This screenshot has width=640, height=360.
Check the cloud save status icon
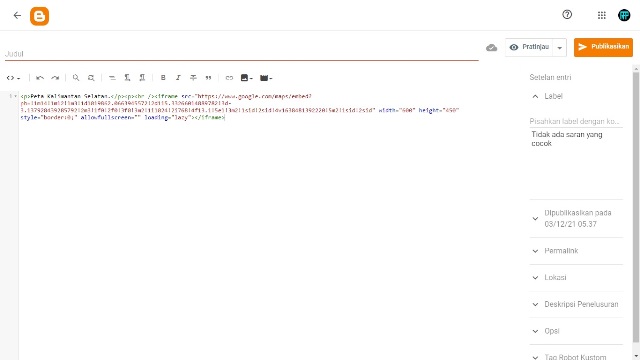coord(491,48)
